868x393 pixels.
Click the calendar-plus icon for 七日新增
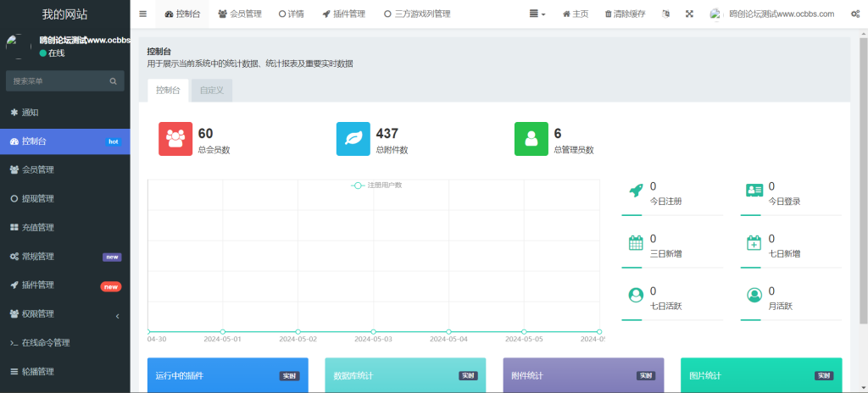tap(754, 243)
